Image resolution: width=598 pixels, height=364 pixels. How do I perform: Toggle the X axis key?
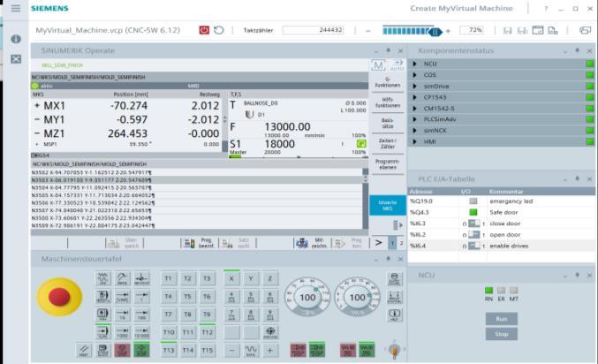(231, 278)
